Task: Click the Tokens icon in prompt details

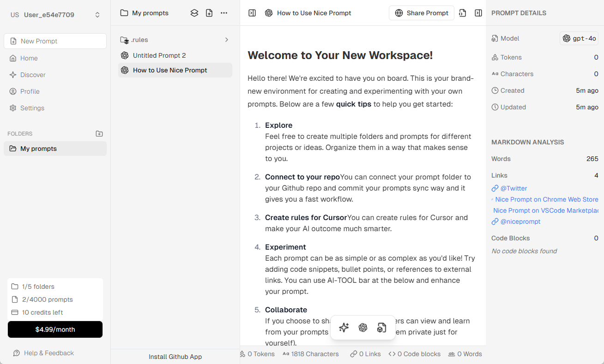Action: click(x=495, y=57)
